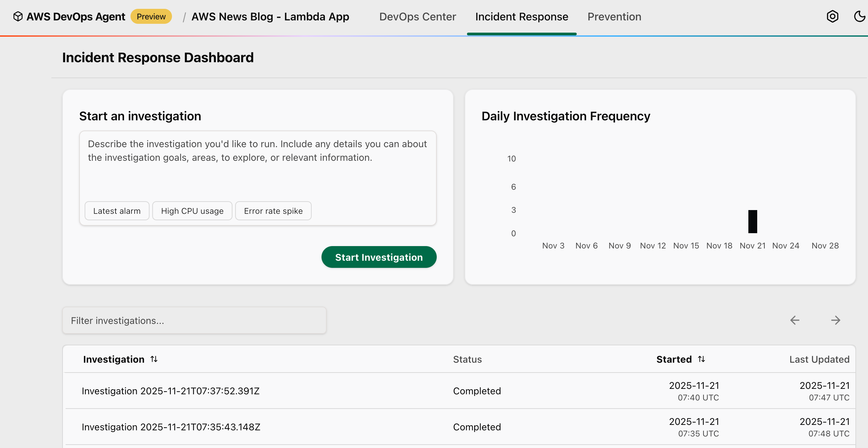Click the Filter investigations search field
Image resolution: width=868 pixels, height=448 pixels.
click(194, 321)
